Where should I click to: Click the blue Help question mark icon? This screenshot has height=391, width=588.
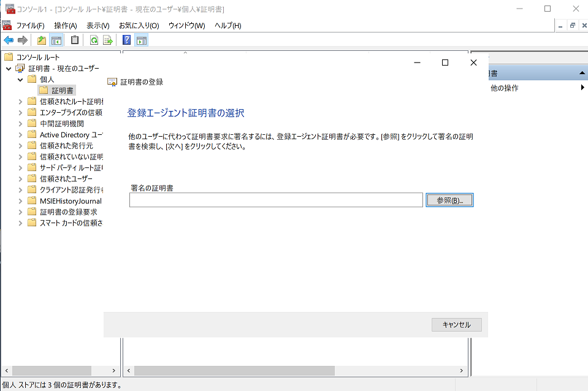(127, 40)
